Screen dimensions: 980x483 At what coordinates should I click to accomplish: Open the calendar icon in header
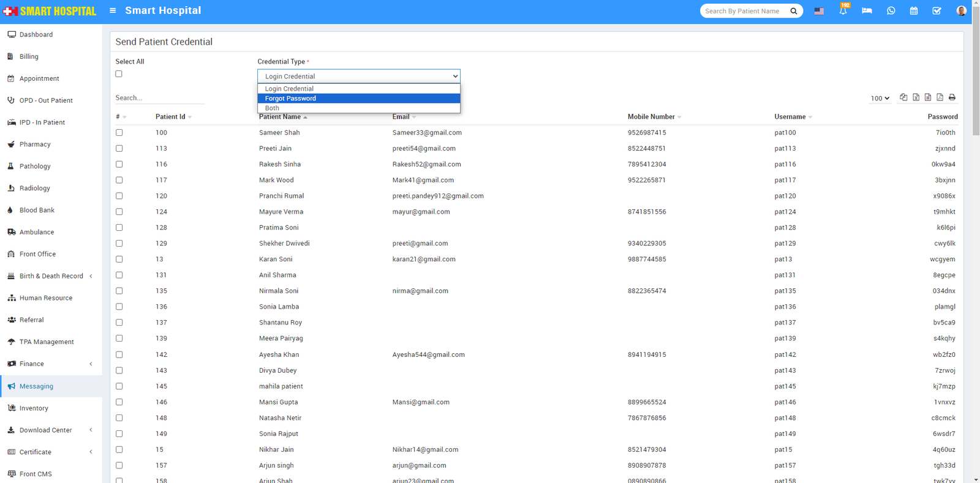coord(913,11)
